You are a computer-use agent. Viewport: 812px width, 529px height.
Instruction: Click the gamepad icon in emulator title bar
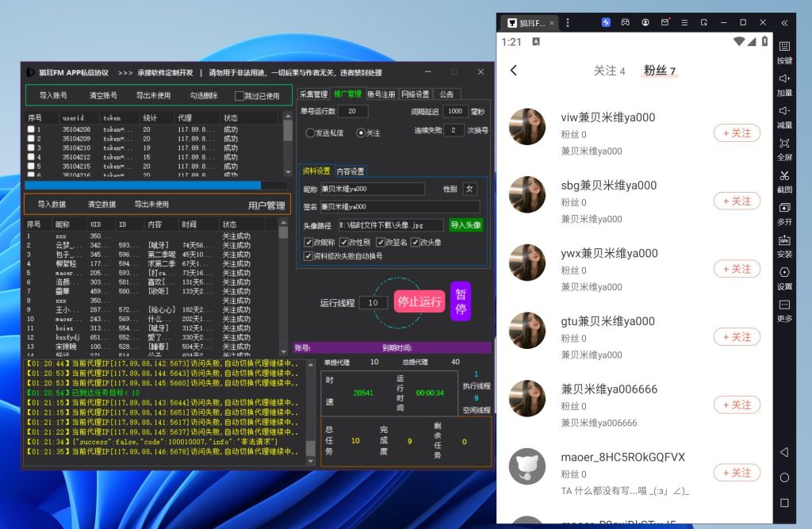(626, 22)
